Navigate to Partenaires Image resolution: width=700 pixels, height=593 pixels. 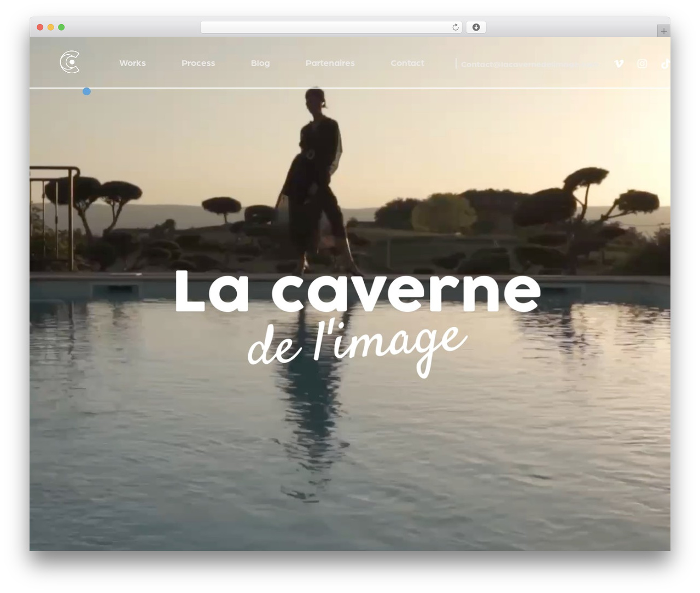coord(330,63)
